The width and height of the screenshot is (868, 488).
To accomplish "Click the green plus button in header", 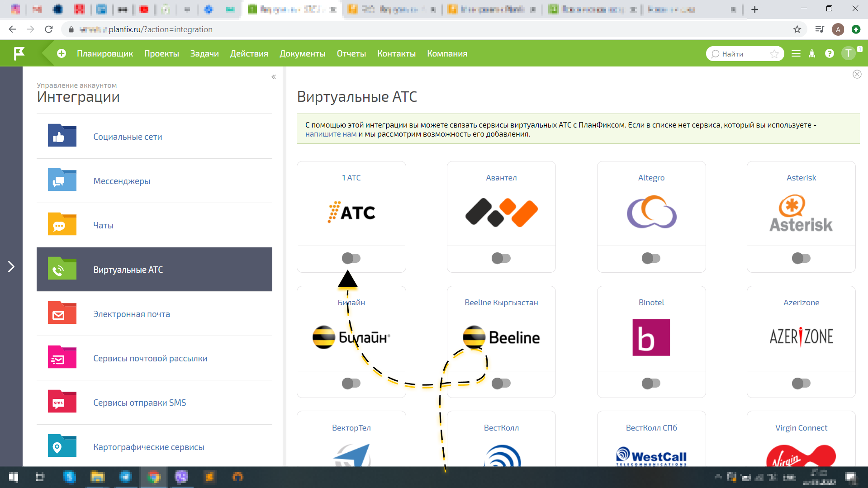I will point(61,53).
